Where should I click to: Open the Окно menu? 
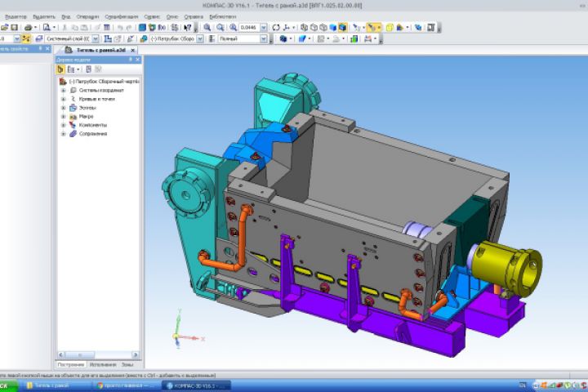click(x=172, y=17)
